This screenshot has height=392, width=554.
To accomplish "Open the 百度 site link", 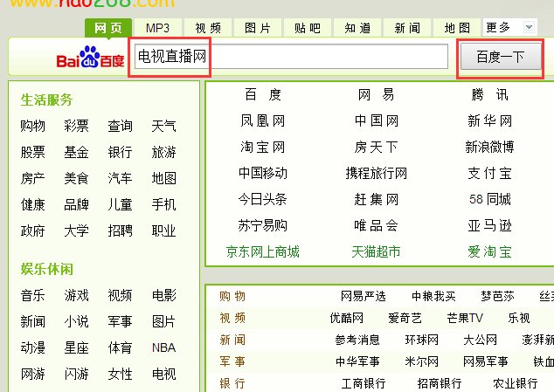I will point(262,94).
